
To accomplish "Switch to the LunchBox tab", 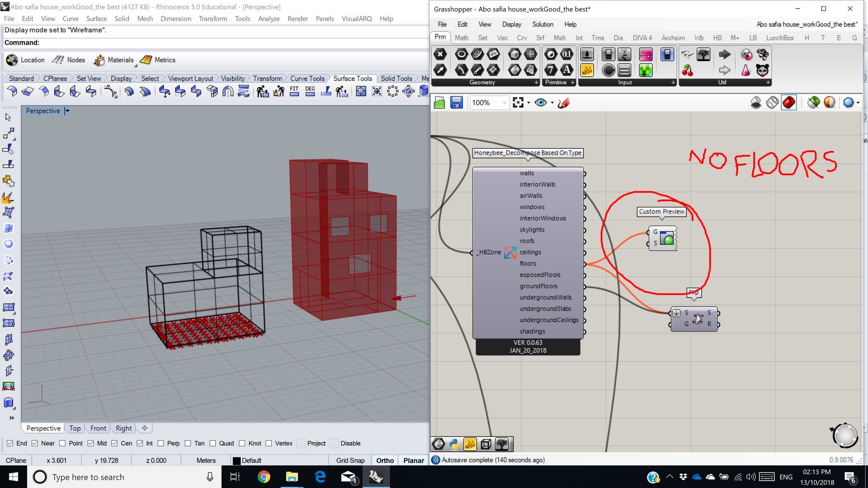I will coord(780,38).
